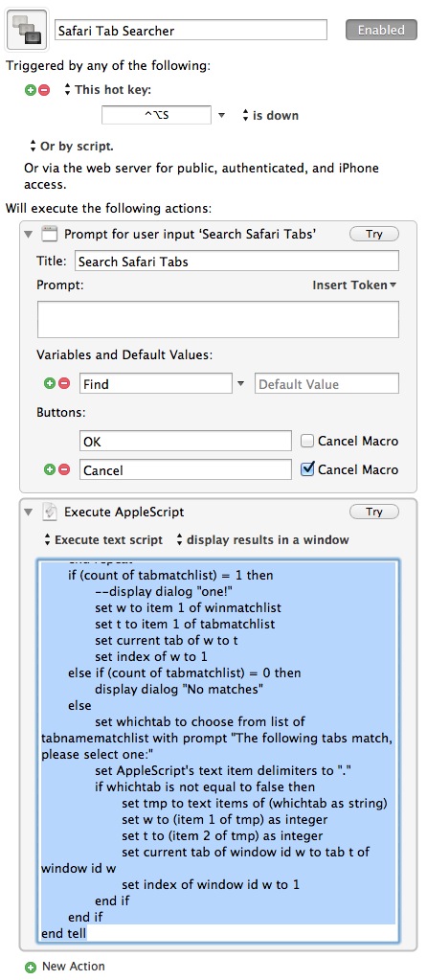The image size is (427, 980).
Task: Add a button with green plus beside Cancel
Action: point(50,470)
